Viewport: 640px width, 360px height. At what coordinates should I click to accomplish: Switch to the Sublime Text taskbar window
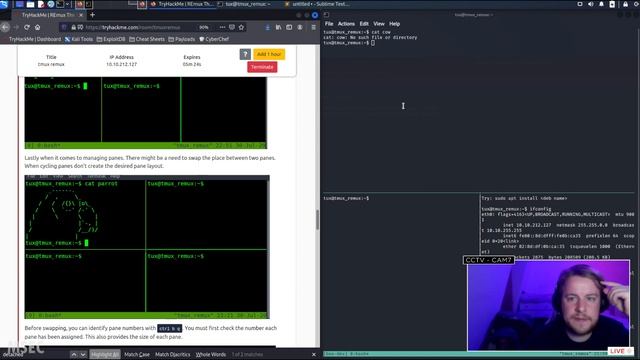coord(317,4)
